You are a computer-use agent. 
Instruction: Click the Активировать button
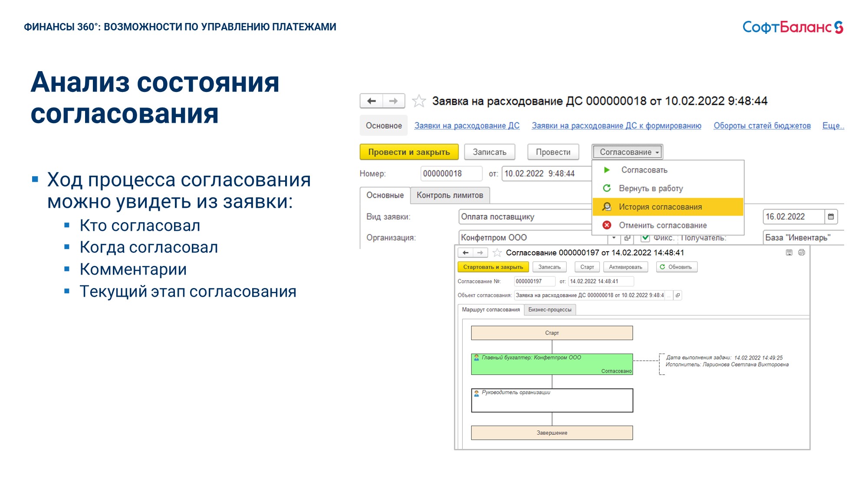coord(625,267)
